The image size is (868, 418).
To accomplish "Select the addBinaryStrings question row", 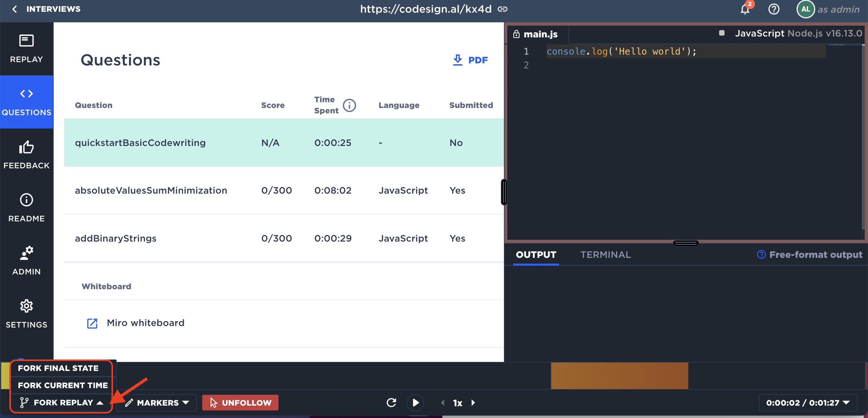I will click(284, 238).
